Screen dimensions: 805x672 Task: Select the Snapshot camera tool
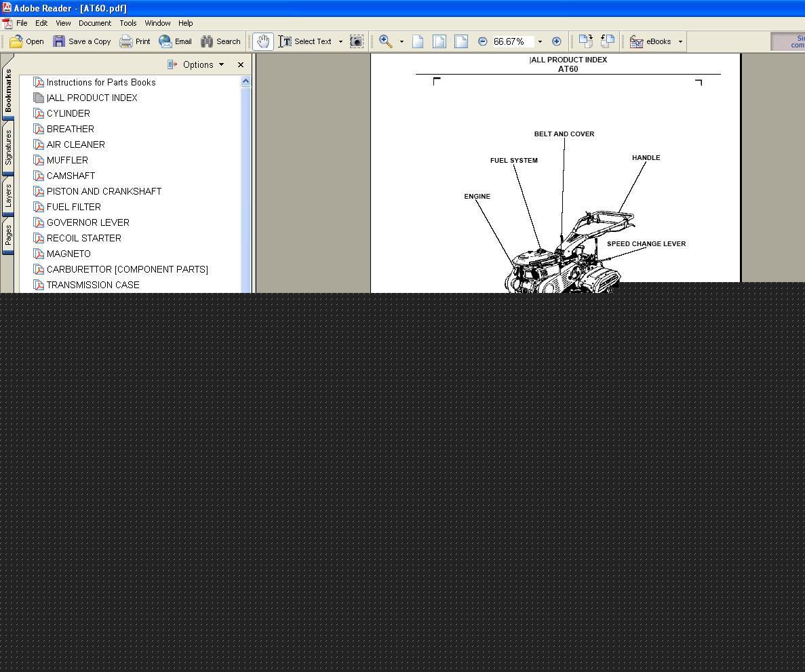click(x=356, y=41)
